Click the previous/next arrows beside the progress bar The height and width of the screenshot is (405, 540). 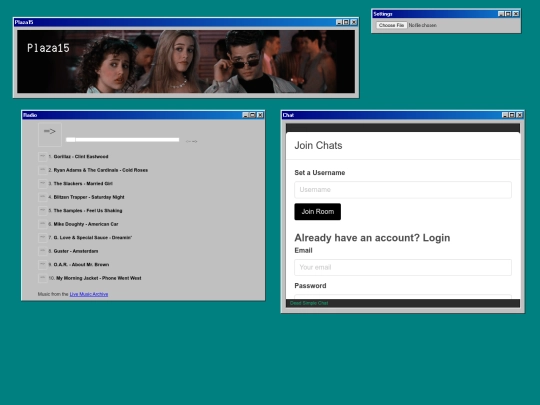pyautogui.click(x=191, y=141)
